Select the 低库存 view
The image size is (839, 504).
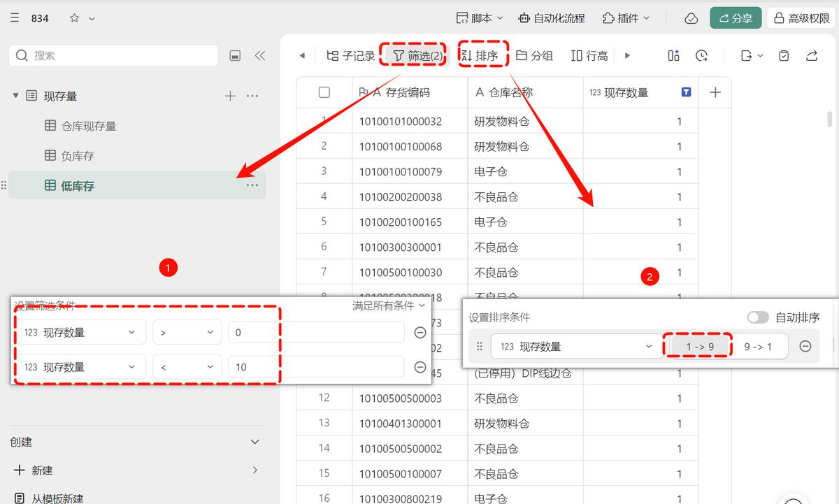pyautogui.click(x=137, y=185)
